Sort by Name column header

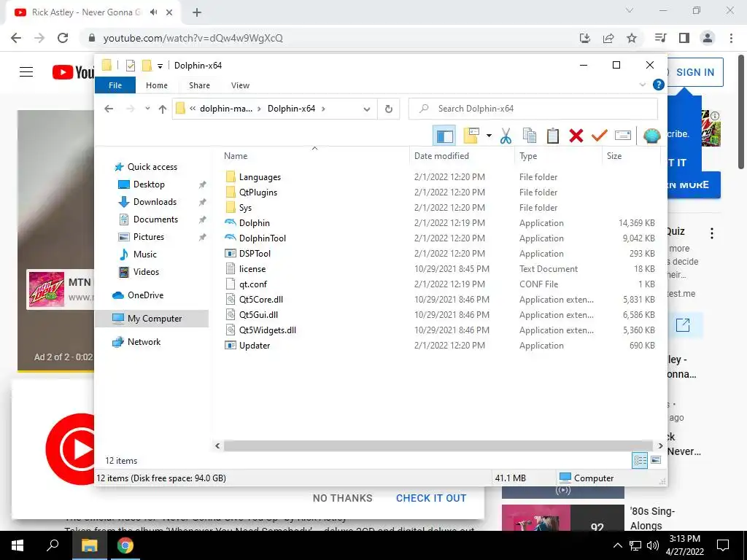pos(314,156)
